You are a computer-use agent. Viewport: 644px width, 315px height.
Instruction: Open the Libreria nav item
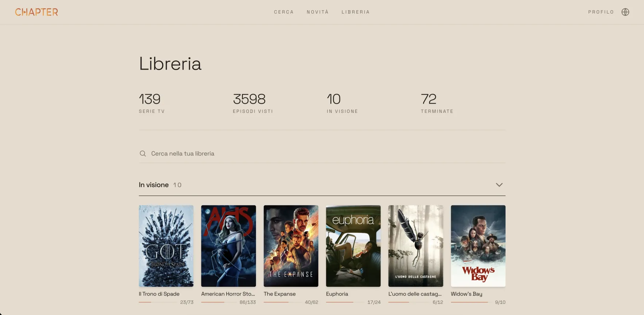coord(355,12)
